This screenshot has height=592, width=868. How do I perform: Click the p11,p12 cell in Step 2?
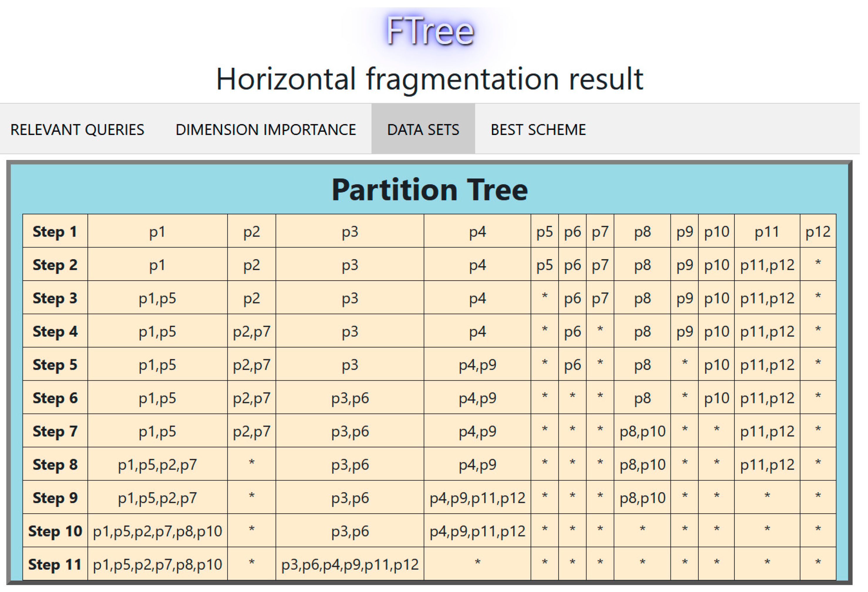767,265
